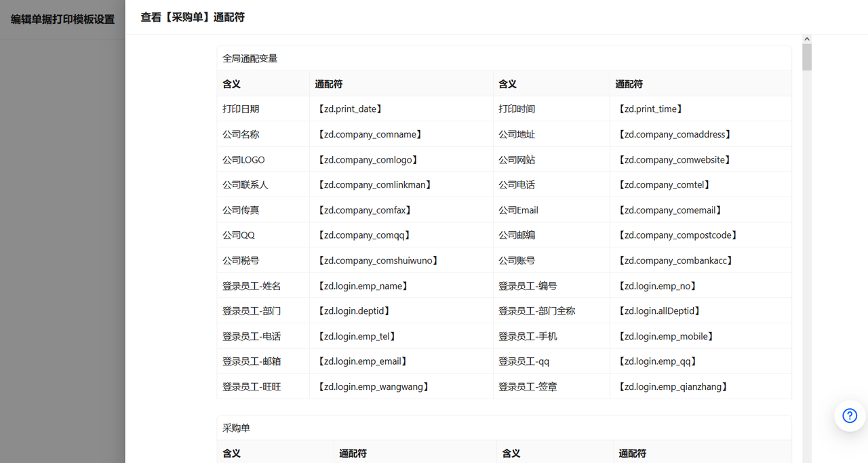Viewport: 868px width, 463px height.
Task: Open the help question mark button
Action: pyautogui.click(x=850, y=416)
